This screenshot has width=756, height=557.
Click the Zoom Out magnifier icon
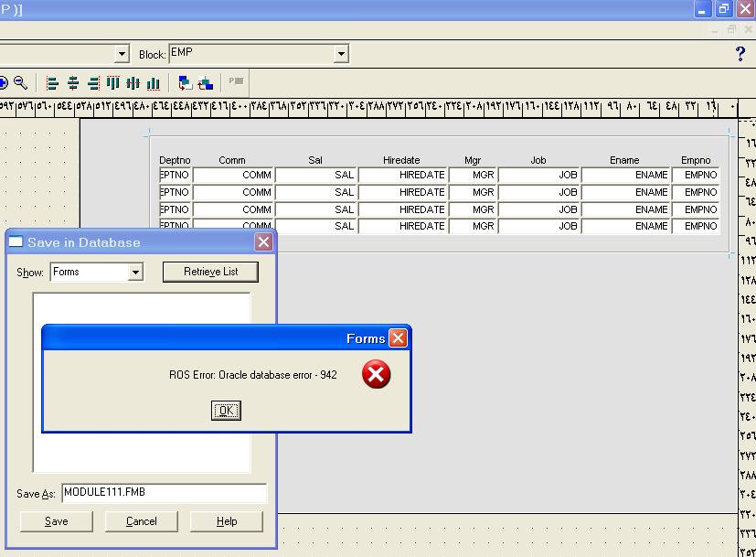tap(20, 83)
